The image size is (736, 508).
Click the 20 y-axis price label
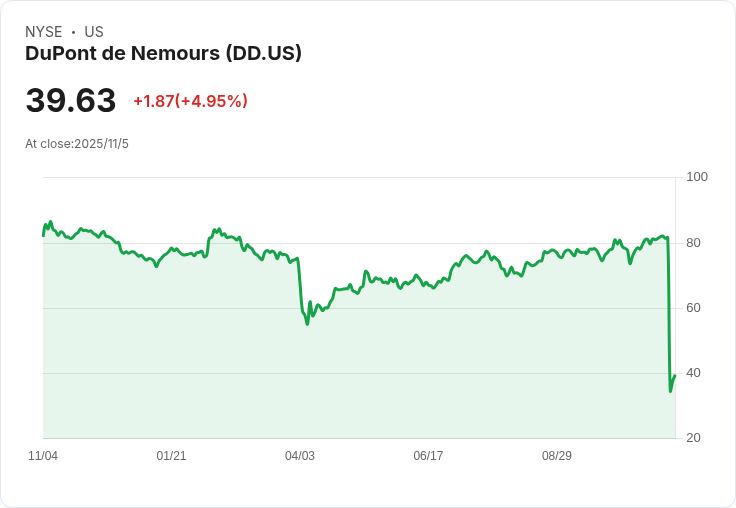(x=693, y=438)
